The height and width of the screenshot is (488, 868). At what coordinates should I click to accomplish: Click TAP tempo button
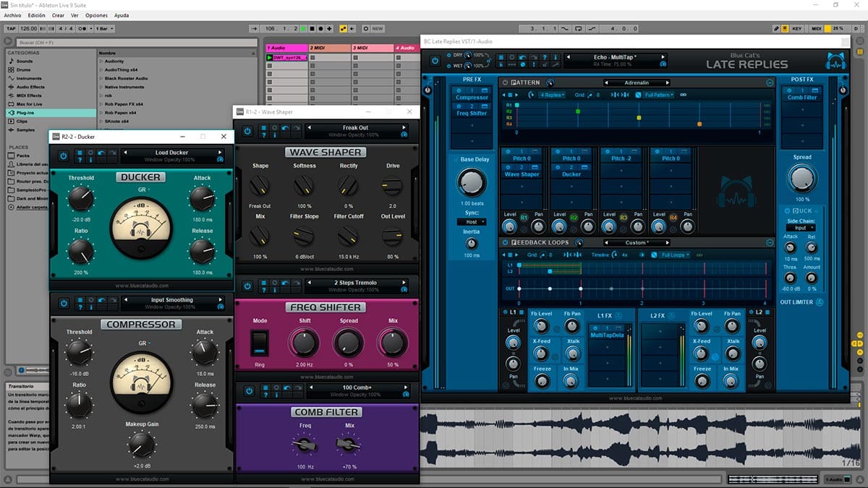[9, 29]
